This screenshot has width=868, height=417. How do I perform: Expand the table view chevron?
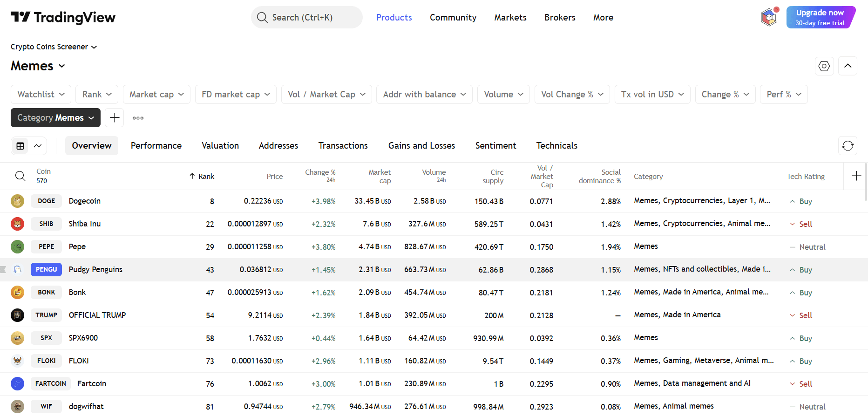(38, 146)
